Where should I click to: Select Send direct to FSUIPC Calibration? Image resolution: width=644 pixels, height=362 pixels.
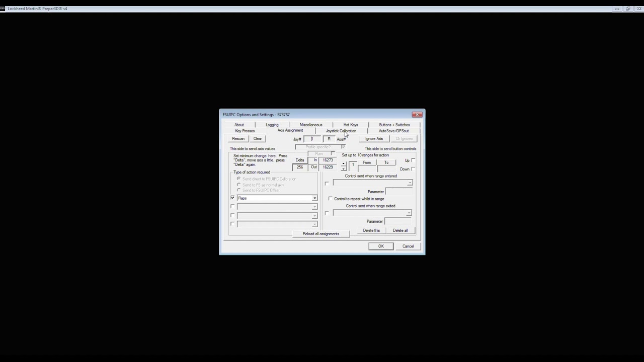tap(238, 179)
